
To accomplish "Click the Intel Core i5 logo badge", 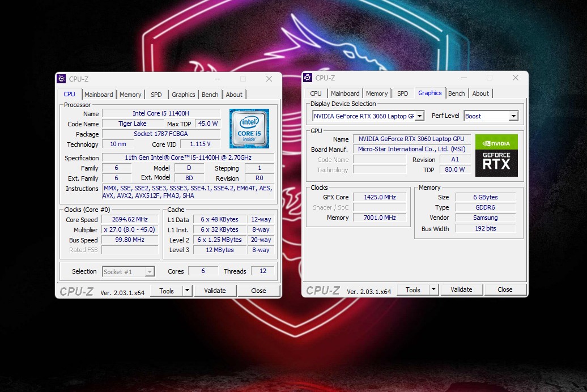I will point(249,129).
